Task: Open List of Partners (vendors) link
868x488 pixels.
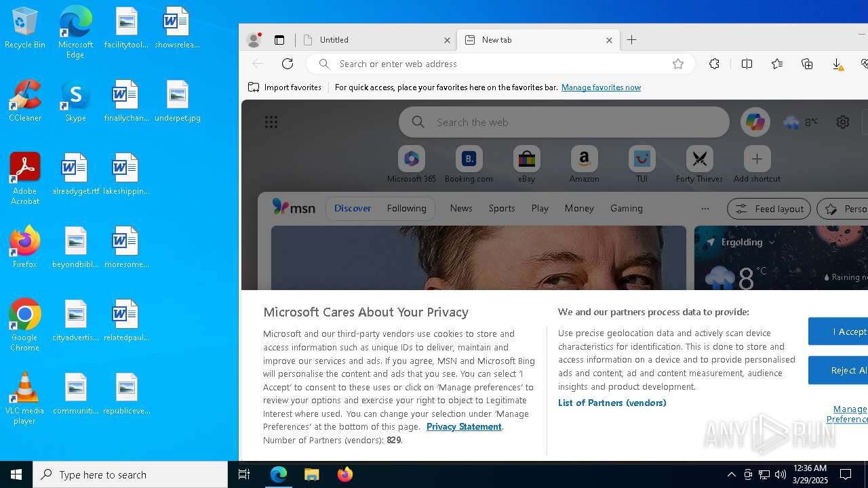Action: (x=612, y=403)
